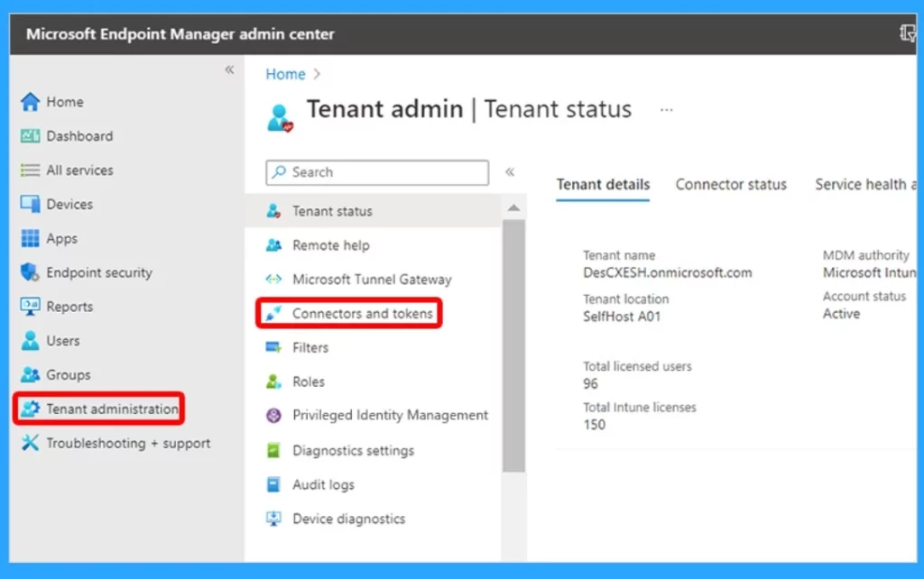Open Apps from the sidebar

click(62, 239)
